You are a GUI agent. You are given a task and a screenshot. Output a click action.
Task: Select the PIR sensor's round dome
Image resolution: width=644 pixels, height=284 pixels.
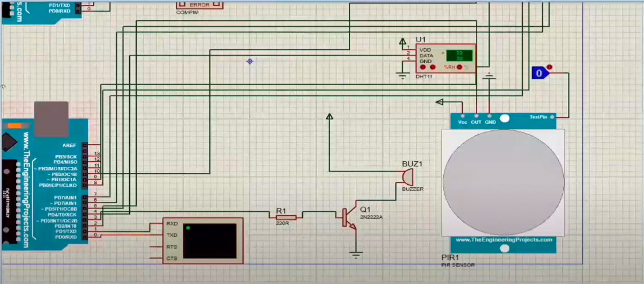[503, 182]
